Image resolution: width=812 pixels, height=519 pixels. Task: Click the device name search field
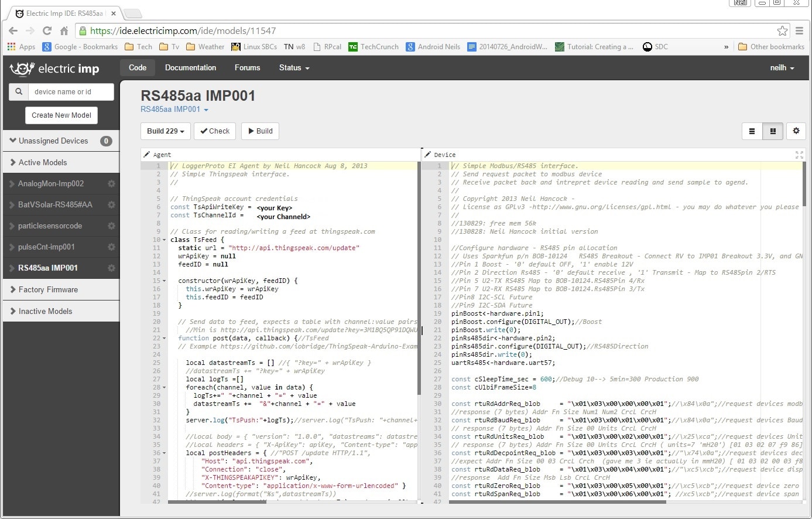[x=70, y=92]
